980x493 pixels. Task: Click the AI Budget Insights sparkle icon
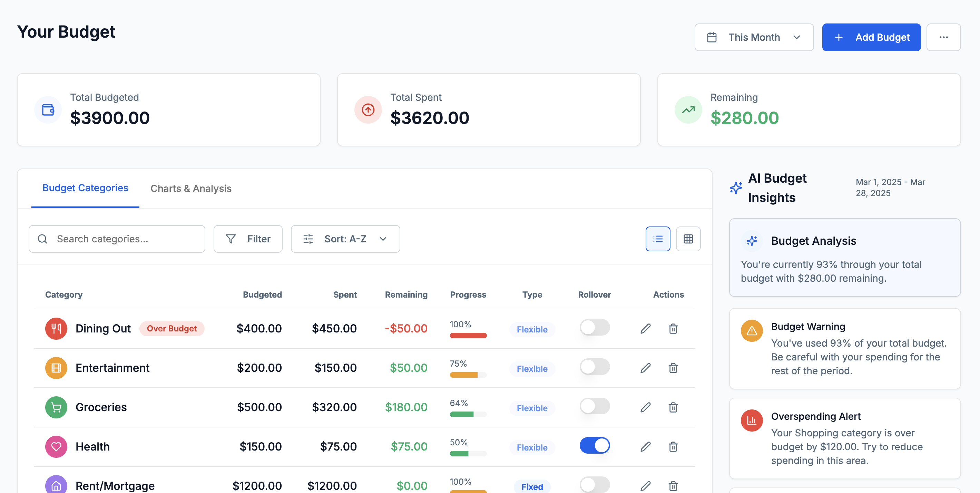(x=736, y=188)
